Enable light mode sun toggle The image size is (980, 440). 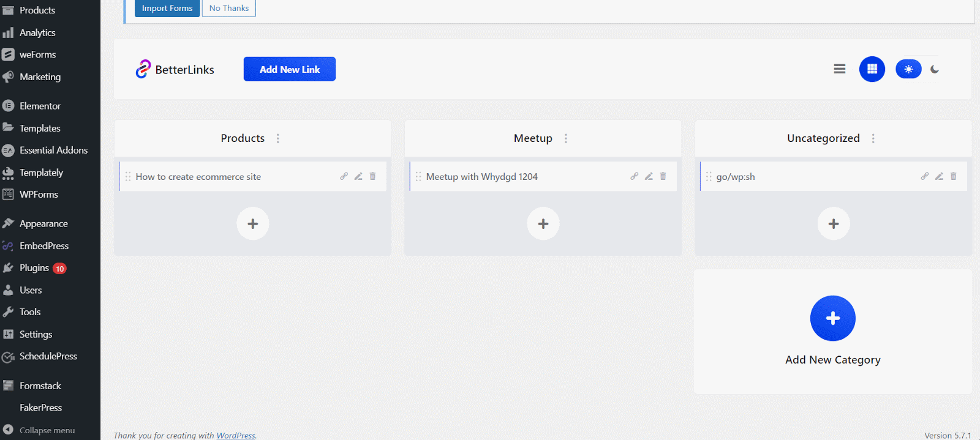pos(908,69)
